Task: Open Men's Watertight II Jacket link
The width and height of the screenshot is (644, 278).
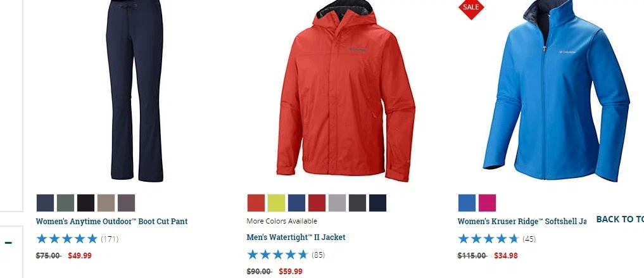Action: pyautogui.click(x=296, y=237)
